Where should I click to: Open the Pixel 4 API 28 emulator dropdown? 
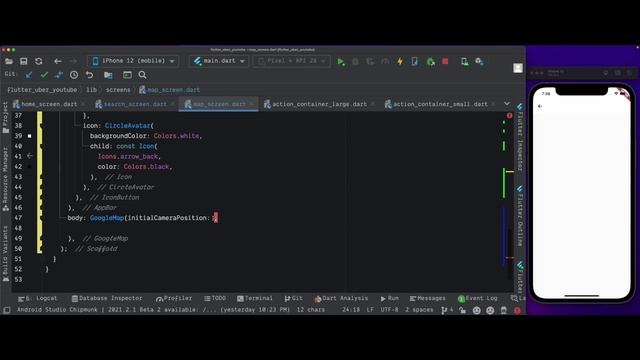[x=291, y=61]
